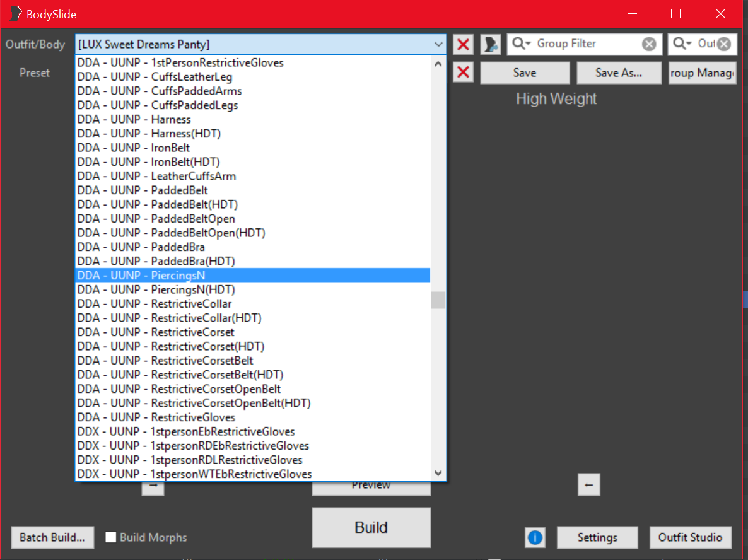The height and width of the screenshot is (560, 748).
Task: Click the large Build button
Action: 371,527
